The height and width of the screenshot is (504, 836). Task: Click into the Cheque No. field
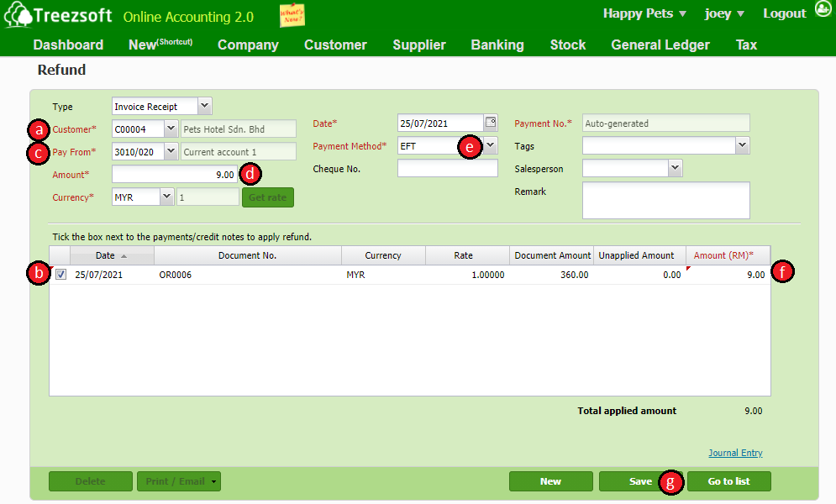(x=447, y=169)
